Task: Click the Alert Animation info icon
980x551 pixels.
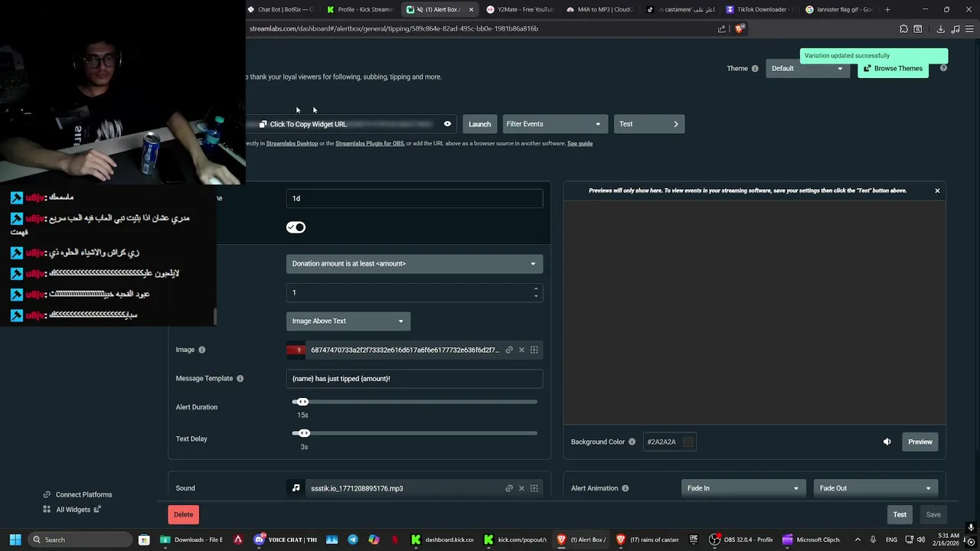Action: tap(626, 488)
